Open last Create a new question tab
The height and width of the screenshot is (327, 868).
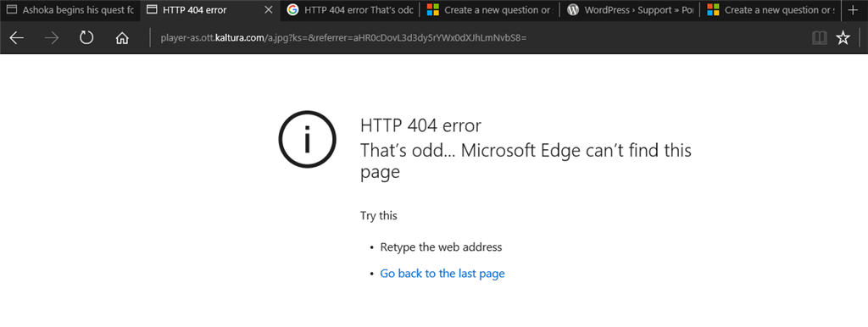770,10
